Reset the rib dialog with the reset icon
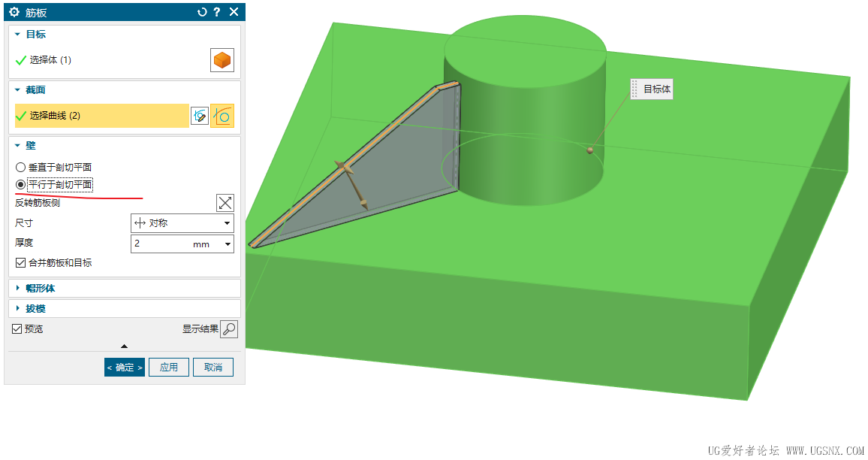The height and width of the screenshot is (460, 868). click(x=201, y=12)
